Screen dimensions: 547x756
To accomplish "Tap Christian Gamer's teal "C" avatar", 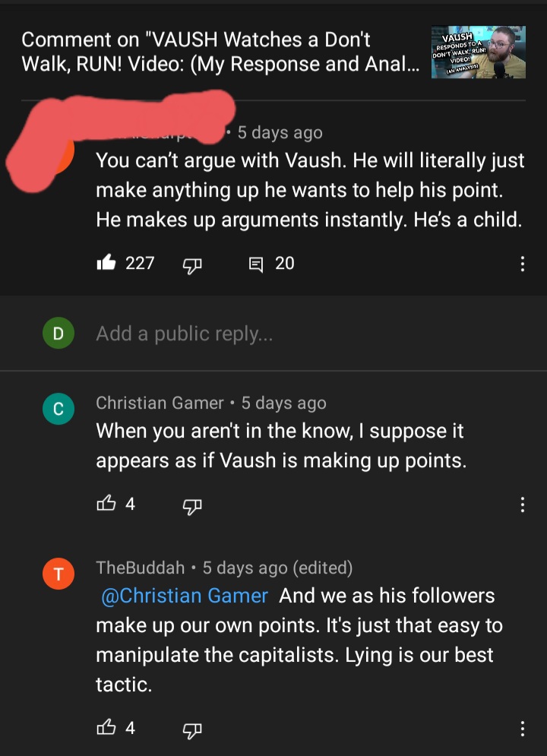I will [x=58, y=410].
